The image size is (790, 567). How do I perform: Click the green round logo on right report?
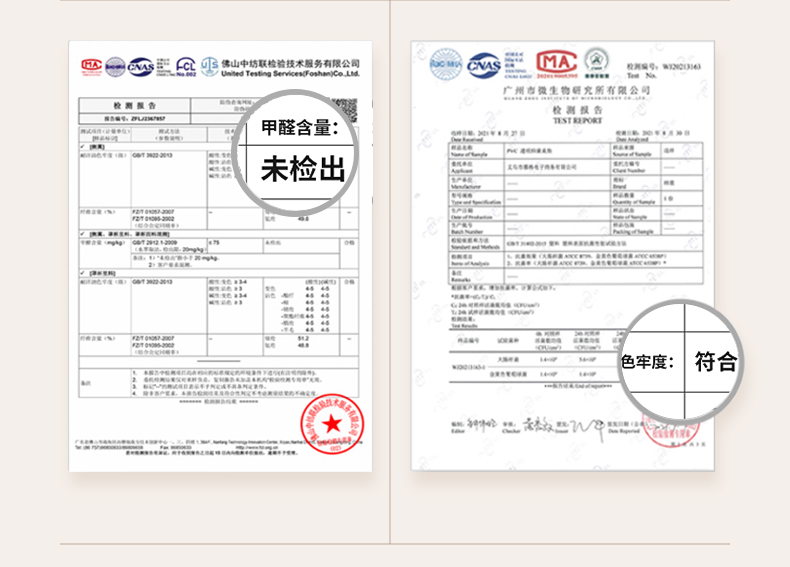click(597, 62)
